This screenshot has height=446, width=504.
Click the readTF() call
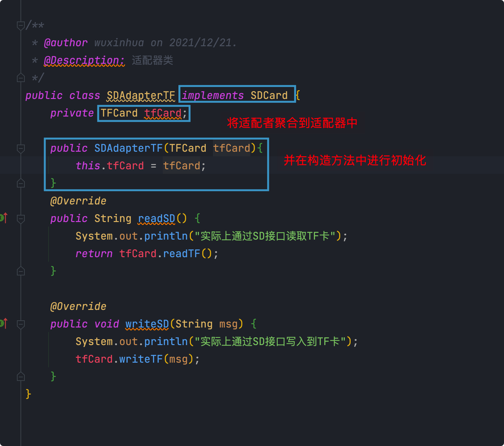coord(188,254)
